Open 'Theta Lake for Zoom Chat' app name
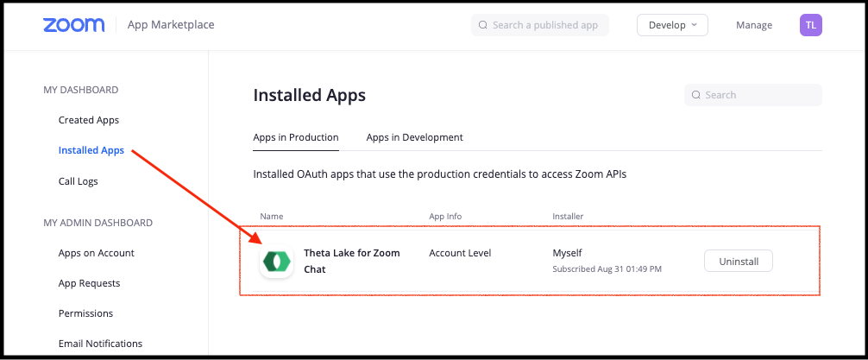868x360 pixels. 352,261
